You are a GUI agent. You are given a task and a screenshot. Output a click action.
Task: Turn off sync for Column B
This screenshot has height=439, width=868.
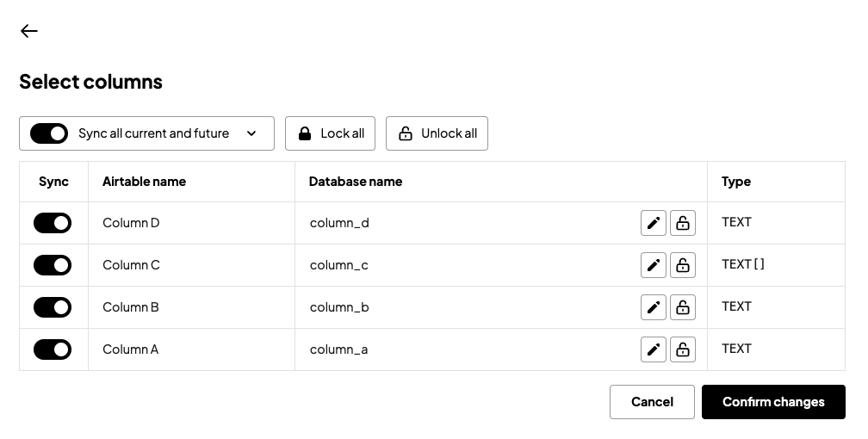53,307
